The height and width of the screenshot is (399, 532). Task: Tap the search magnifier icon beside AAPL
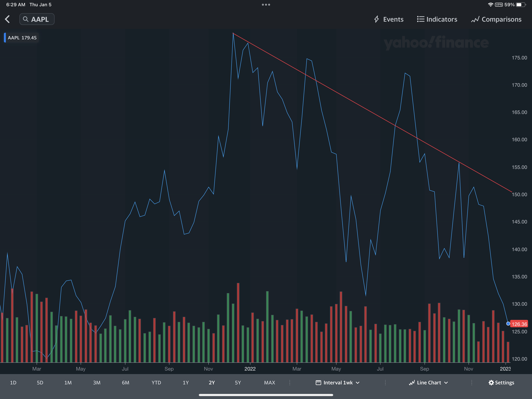coord(26,19)
